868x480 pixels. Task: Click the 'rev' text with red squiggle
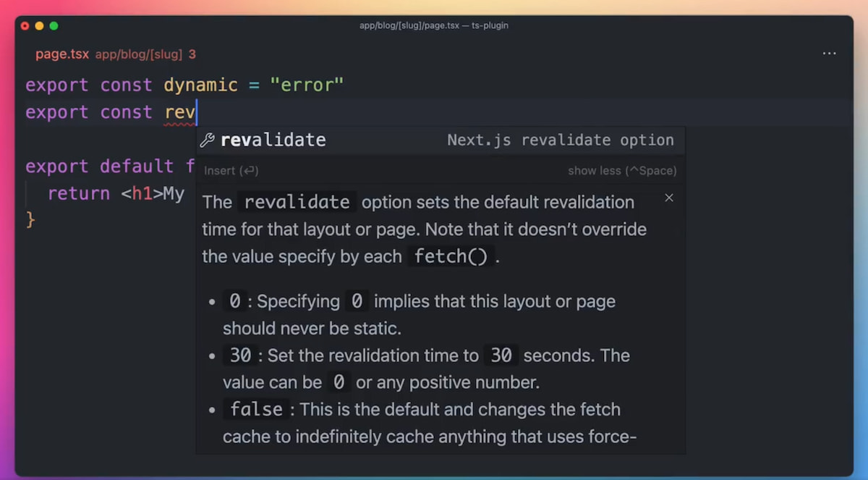tap(180, 113)
